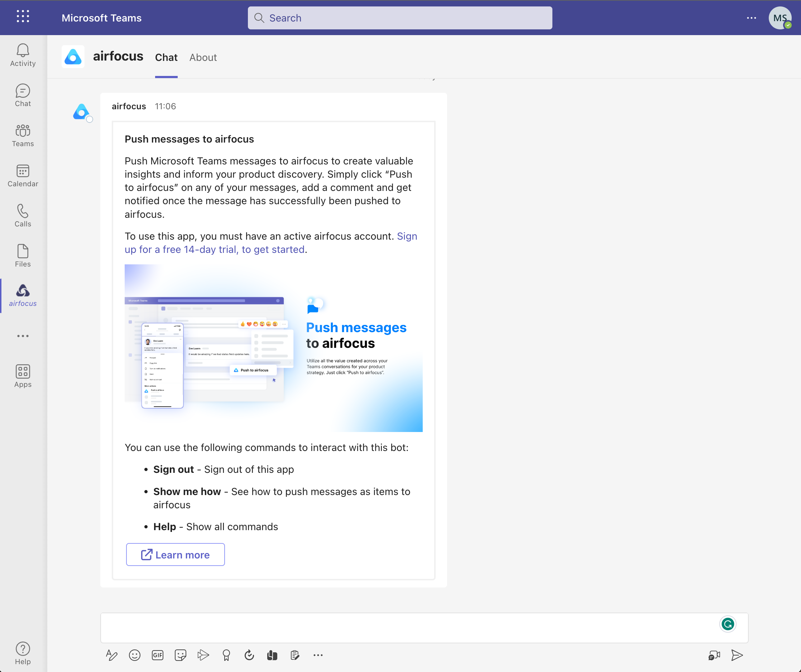
Task: Open the Viva Learning books icon
Action: click(272, 655)
